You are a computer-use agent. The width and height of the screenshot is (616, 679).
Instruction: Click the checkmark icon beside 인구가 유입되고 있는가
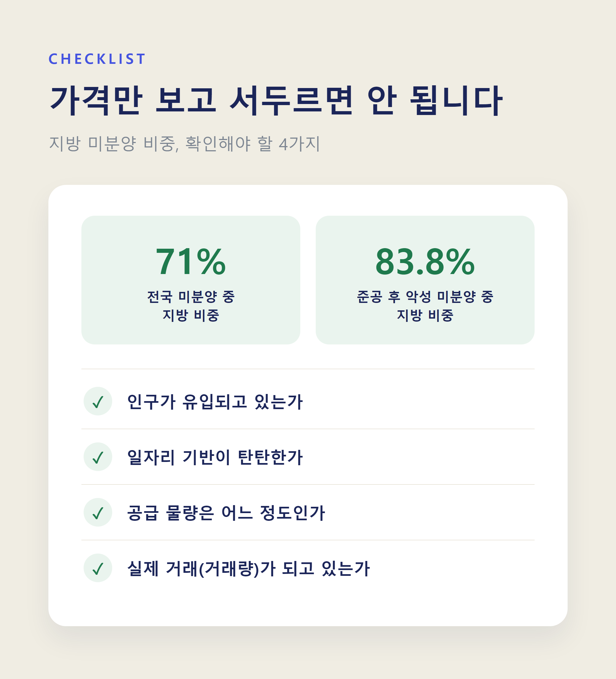coord(98,401)
